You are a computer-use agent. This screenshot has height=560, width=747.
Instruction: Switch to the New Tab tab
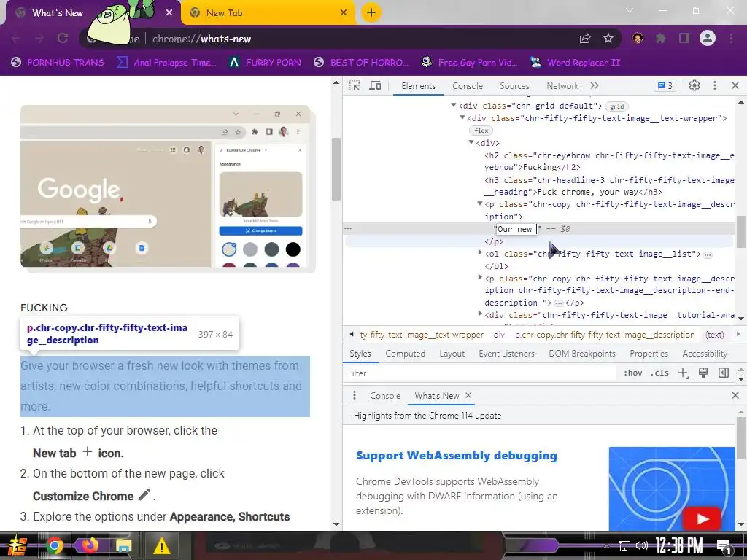pyautogui.click(x=268, y=13)
